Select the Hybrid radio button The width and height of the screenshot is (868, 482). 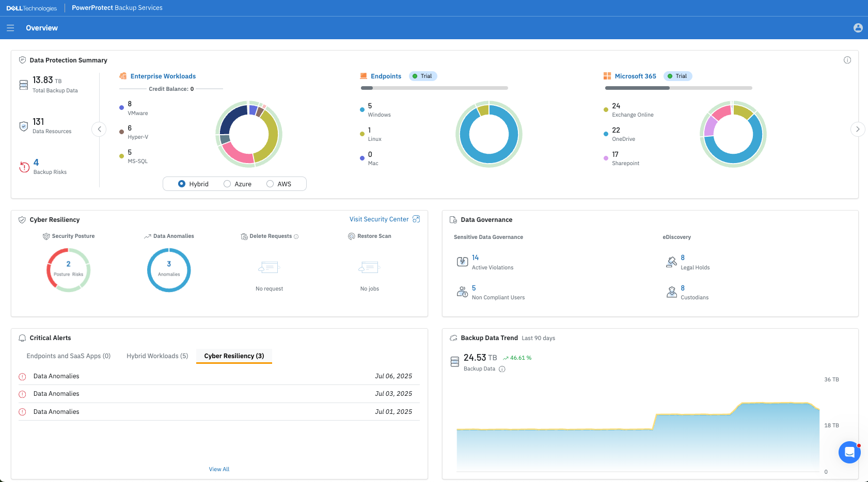click(182, 184)
